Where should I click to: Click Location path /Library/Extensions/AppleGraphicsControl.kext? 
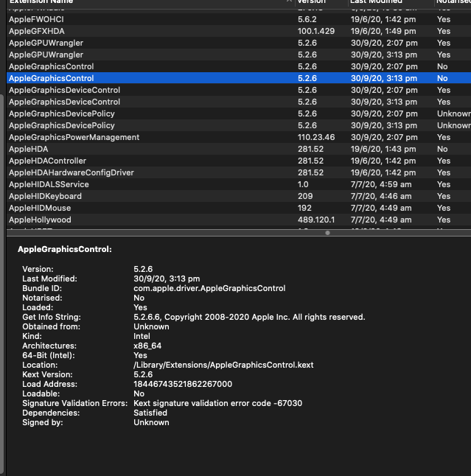[x=223, y=365]
